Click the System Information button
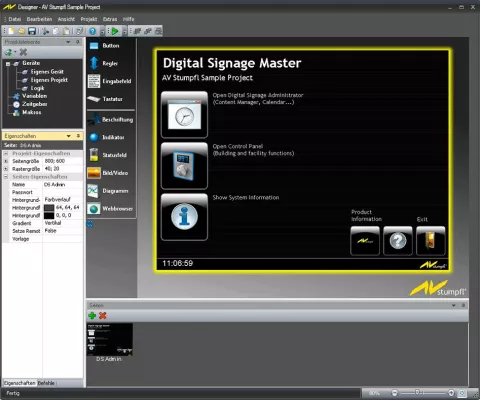The width and height of the screenshot is (480, 400). (x=184, y=217)
